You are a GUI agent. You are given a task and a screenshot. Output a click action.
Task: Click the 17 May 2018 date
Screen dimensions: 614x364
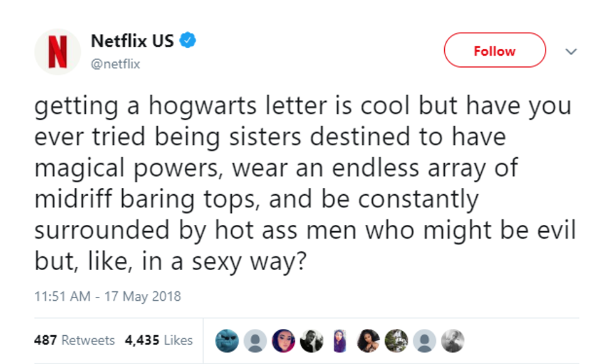[x=143, y=296]
